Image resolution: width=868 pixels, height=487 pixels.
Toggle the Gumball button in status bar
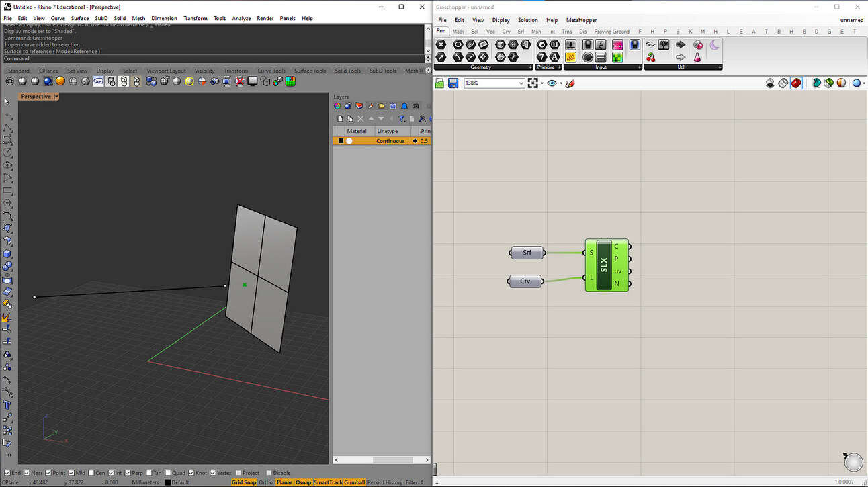point(354,482)
